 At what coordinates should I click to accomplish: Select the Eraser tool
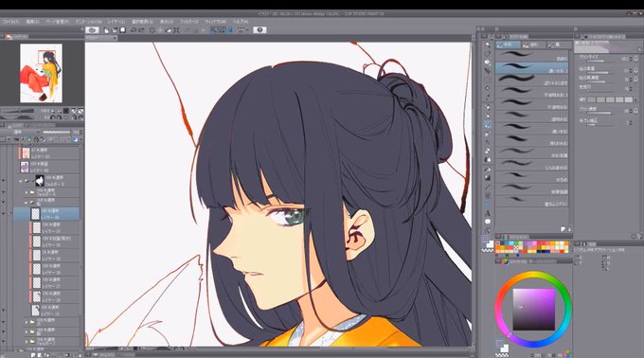pos(488,152)
